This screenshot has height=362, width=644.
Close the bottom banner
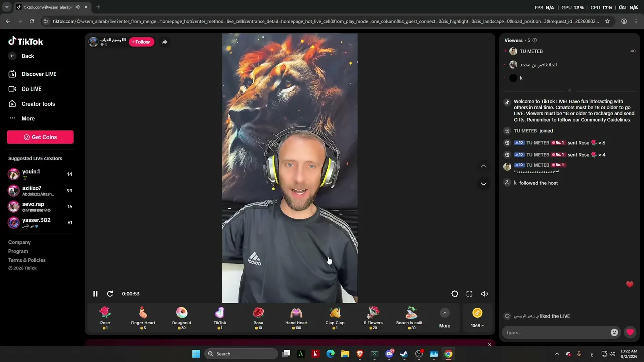pyautogui.click(x=489, y=345)
